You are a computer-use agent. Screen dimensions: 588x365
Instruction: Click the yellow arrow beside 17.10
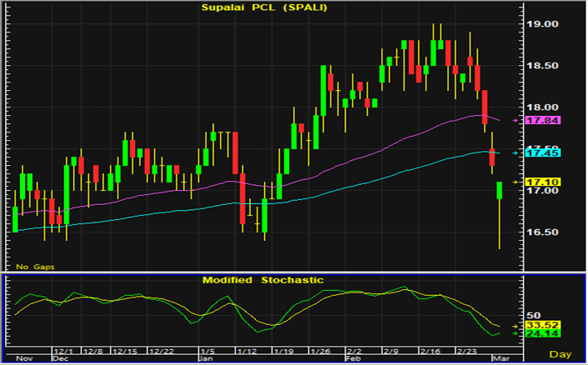pos(516,182)
